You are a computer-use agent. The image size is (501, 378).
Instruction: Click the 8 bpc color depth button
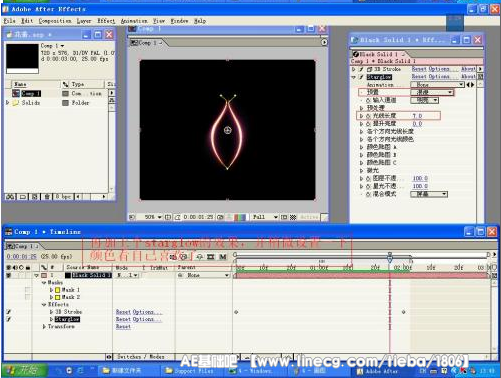63,197
